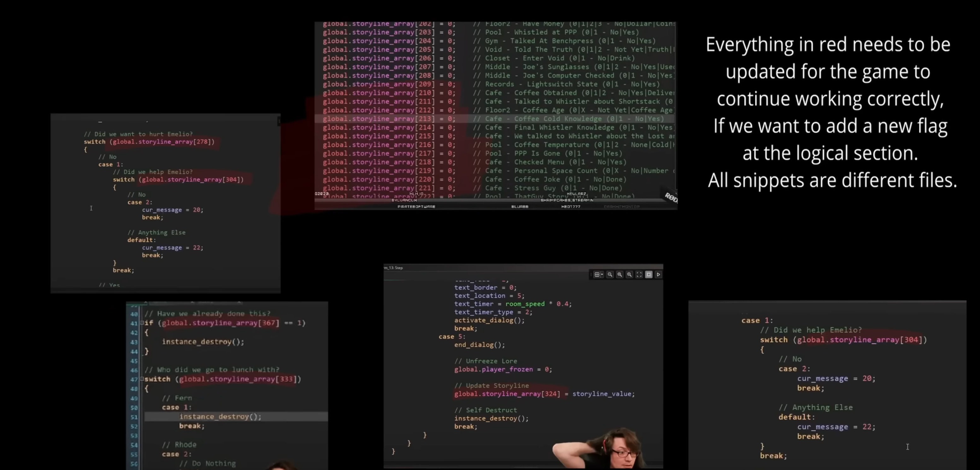The image size is (980, 470).
Task: Click the '// Fern' comment
Action: pos(177,398)
